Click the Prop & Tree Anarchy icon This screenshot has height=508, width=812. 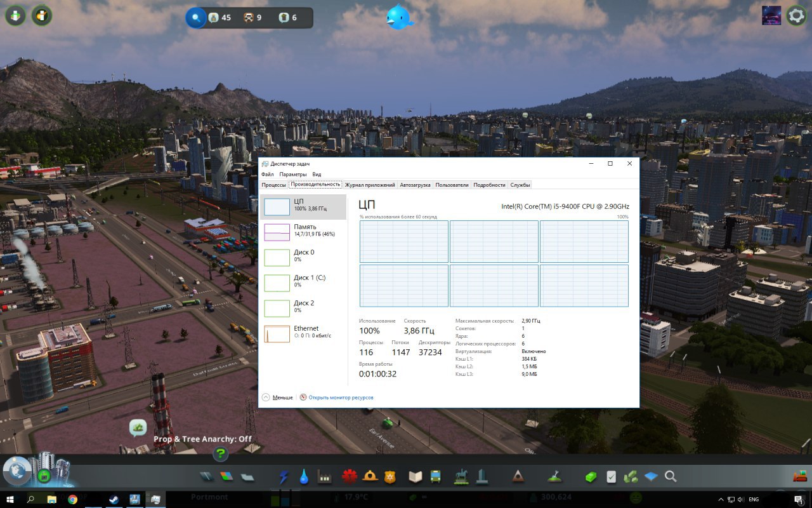click(138, 427)
